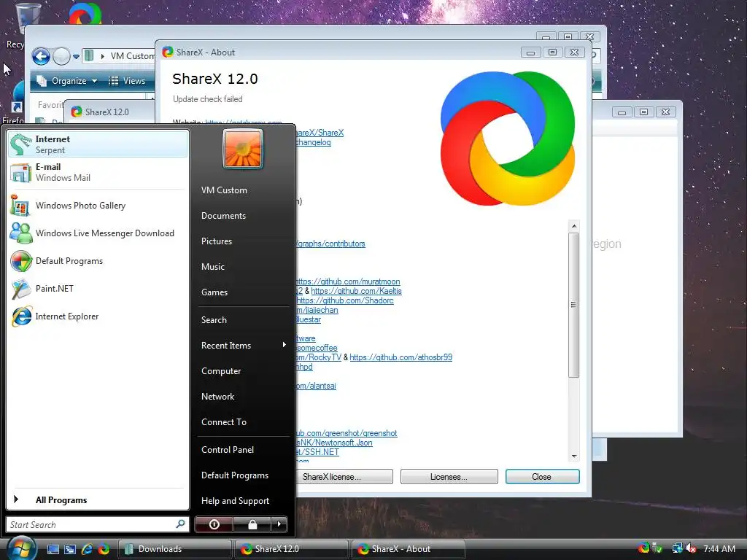
Task: Click the power sleep button
Action: coord(214,524)
